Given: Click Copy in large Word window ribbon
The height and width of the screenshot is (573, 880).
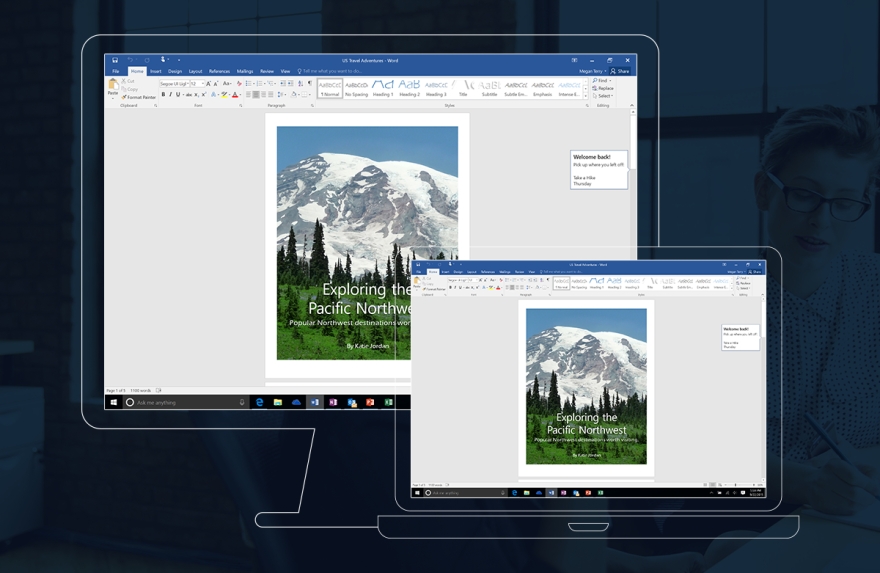Looking at the screenshot, I should (x=130, y=89).
